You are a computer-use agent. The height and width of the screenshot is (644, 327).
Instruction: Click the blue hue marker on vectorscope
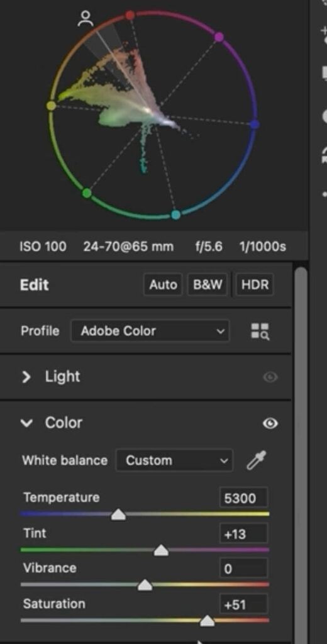click(254, 124)
